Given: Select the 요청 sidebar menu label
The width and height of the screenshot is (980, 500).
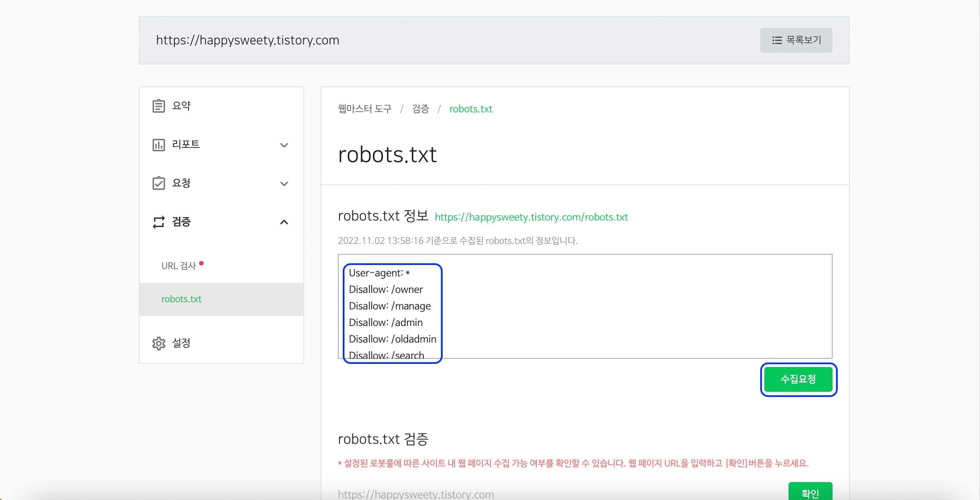Looking at the screenshot, I should click(x=181, y=183).
